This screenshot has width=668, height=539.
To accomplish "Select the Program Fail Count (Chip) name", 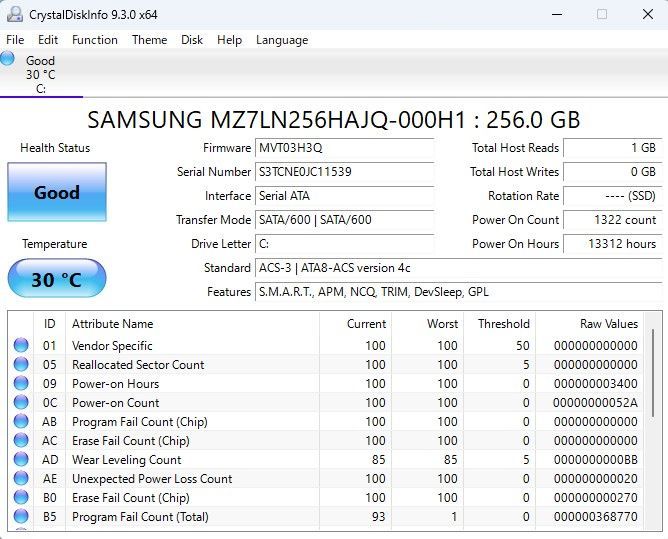I will point(140,422).
